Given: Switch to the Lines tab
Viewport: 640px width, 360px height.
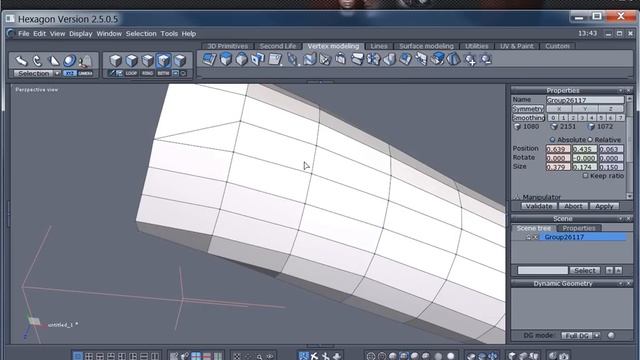Looking at the screenshot, I should (x=379, y=46).
